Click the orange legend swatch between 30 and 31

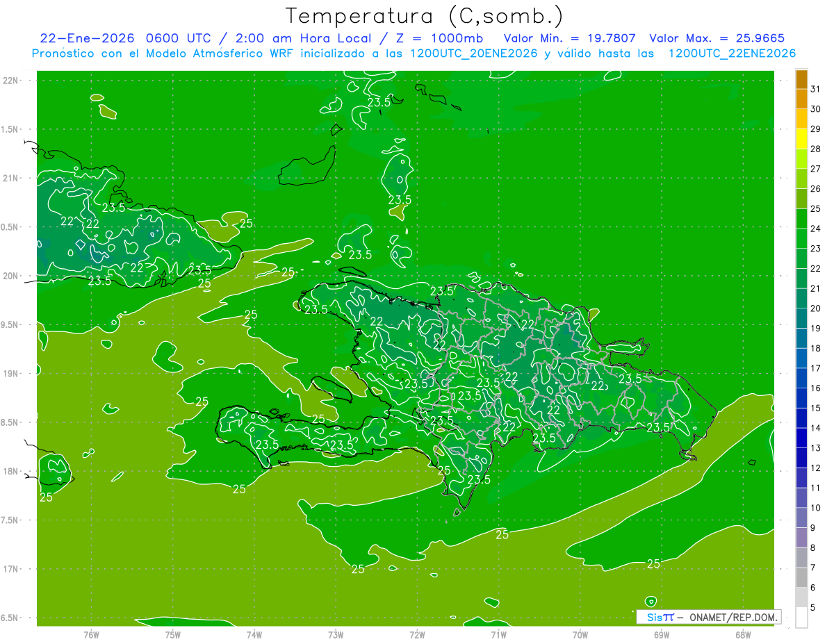coord(801,99)
